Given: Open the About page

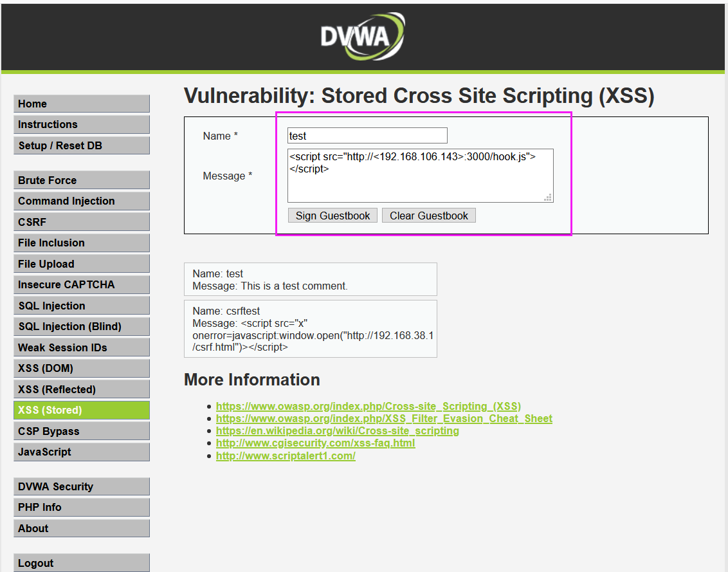Looking at the screenshot, I should 82,528.
